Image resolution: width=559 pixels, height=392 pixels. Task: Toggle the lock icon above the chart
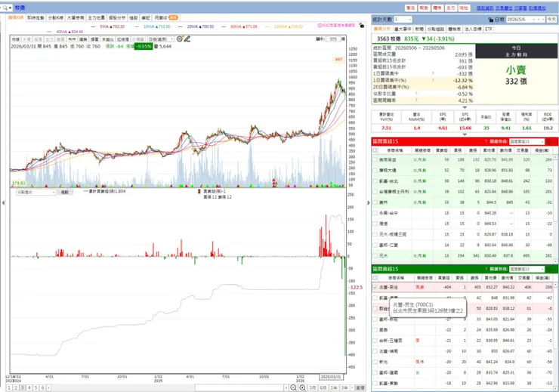(x=362, y=25)
